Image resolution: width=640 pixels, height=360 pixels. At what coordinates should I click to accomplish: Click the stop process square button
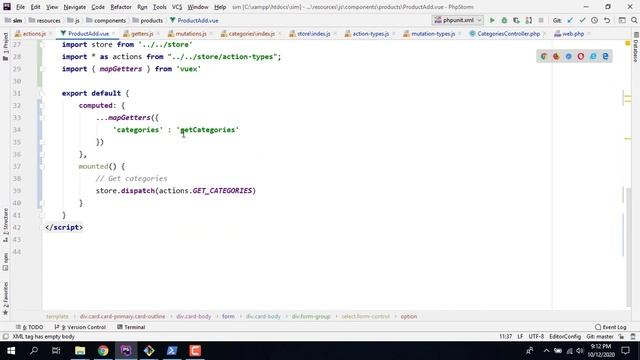click(541, 20)
